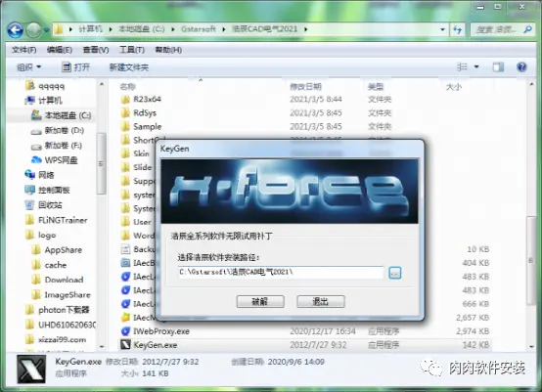Open the 帮助(H) menu

coord(168,50)
